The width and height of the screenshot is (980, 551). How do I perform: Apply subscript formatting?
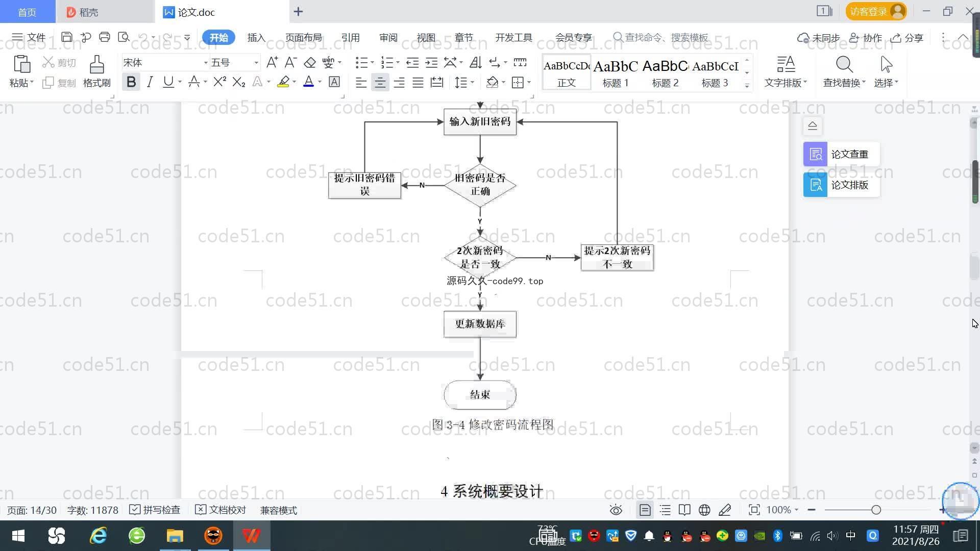point(239,82)
